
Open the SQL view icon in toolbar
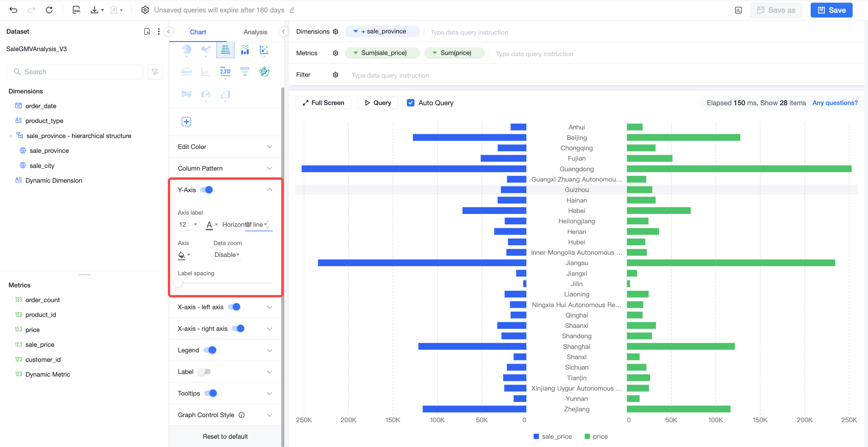(77, 10)
